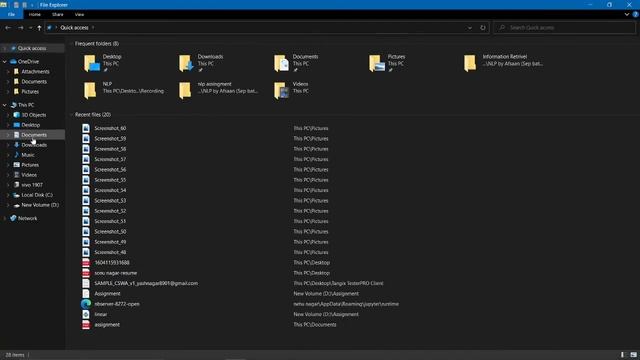
Task: Click Quick access in the address bar
Action: (74, 28)
